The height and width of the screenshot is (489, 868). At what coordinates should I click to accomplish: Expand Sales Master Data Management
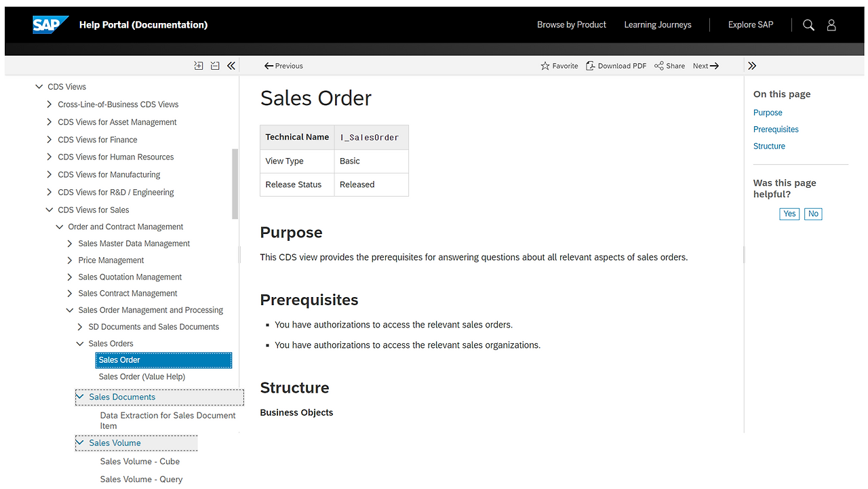(x=70, y=243)
